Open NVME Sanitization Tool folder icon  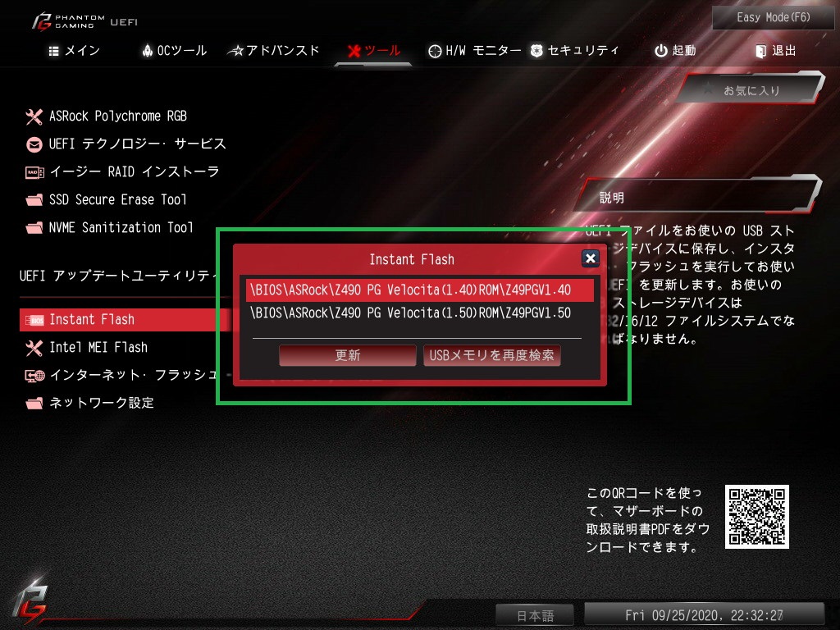(34, 228)
